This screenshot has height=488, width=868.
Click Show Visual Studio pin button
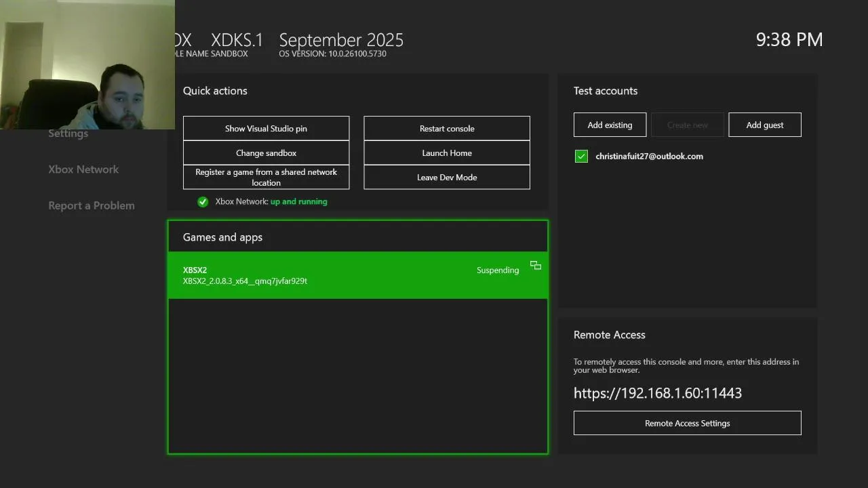coord(266,128)
